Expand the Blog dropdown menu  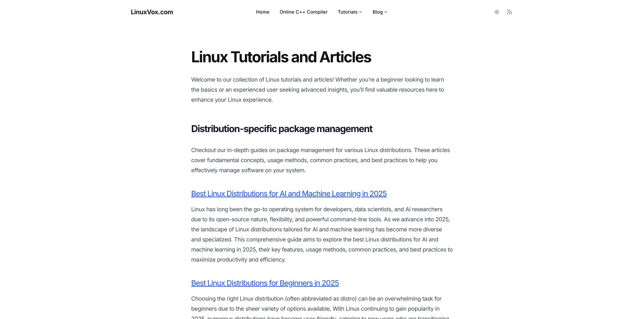pos(380,12)
